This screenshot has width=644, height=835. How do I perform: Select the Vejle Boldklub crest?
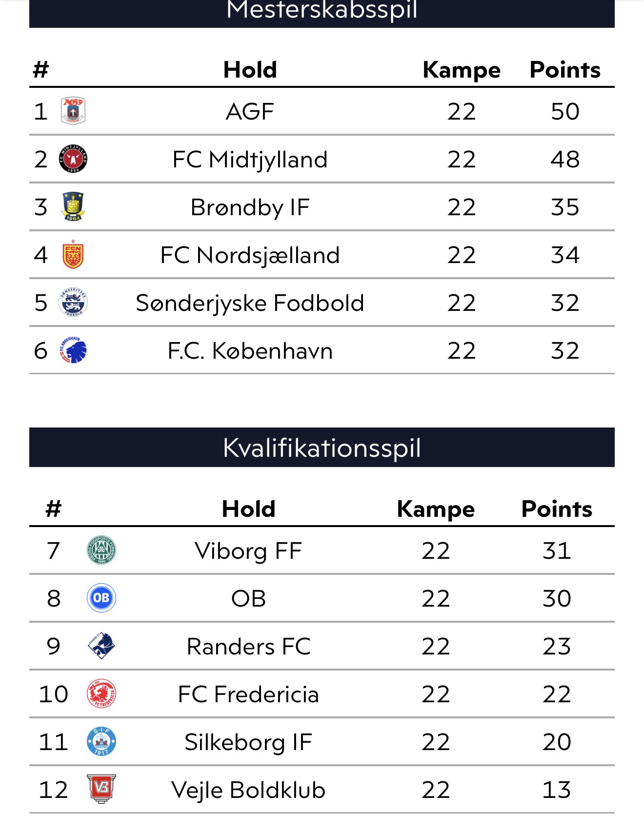pos(101,789)
